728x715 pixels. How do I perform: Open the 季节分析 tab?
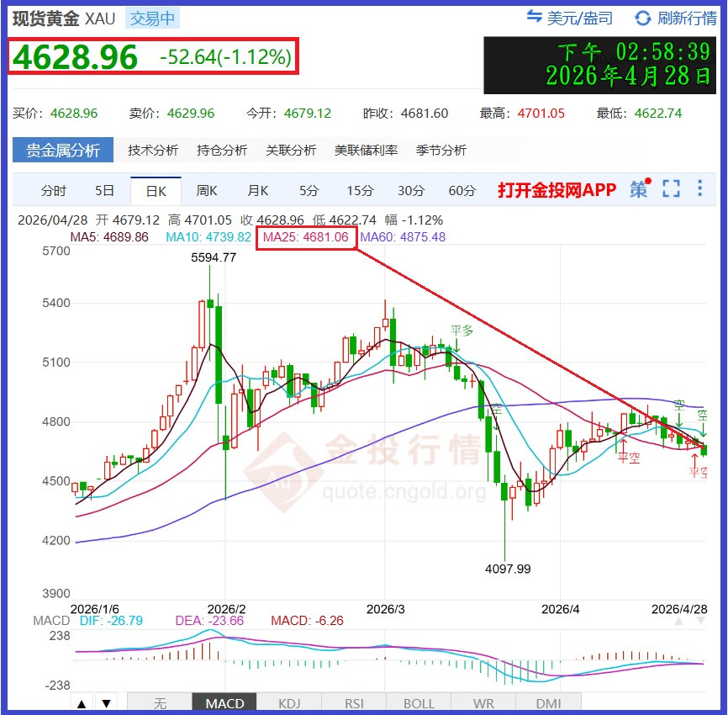coord(440,150)
